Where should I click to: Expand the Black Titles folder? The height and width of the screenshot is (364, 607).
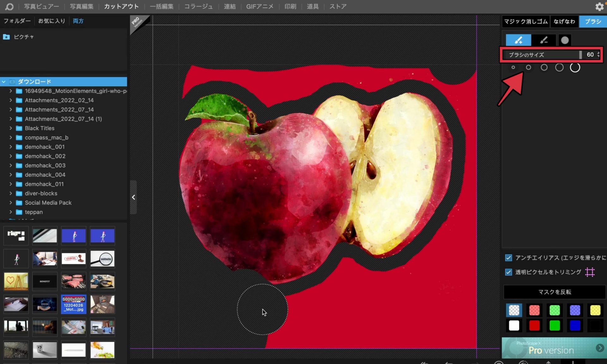11,128
